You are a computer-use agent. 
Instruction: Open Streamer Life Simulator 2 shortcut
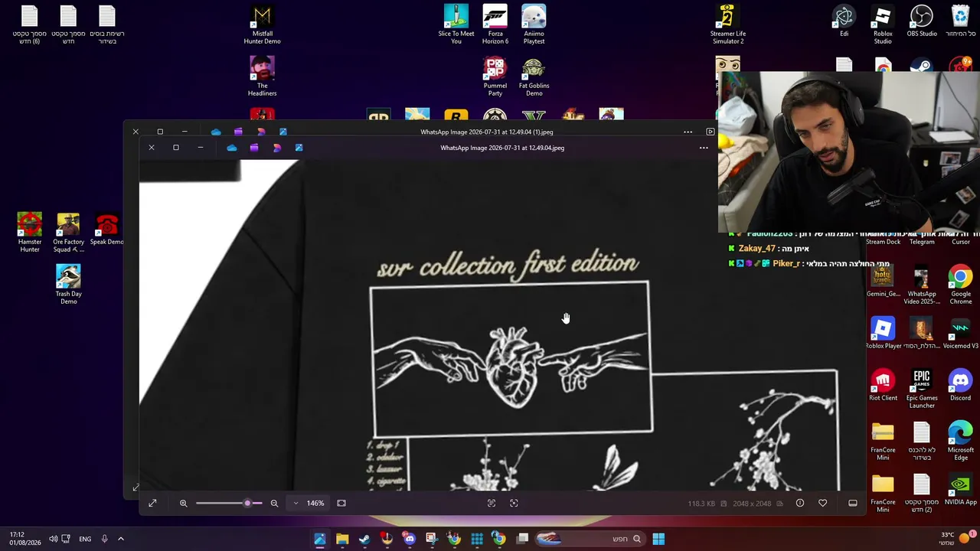click(x=727, y=24)
